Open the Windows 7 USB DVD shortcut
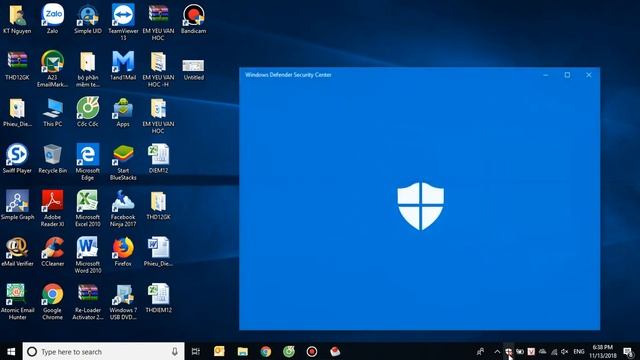Image resolution: width=640 pixels, height=360 pixels. 123,301
